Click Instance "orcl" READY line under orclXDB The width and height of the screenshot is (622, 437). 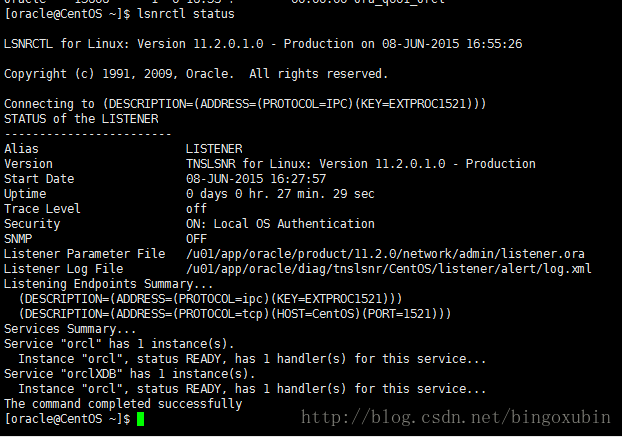point(252,389)
